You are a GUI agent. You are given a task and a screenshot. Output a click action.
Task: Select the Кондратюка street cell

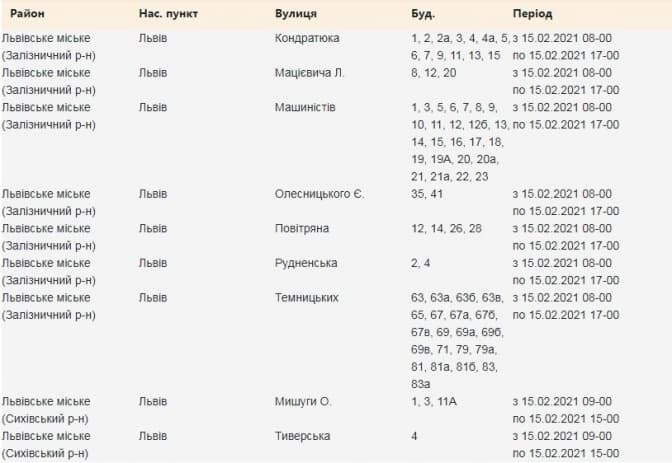pyautogui.click(x=307, y=38)
